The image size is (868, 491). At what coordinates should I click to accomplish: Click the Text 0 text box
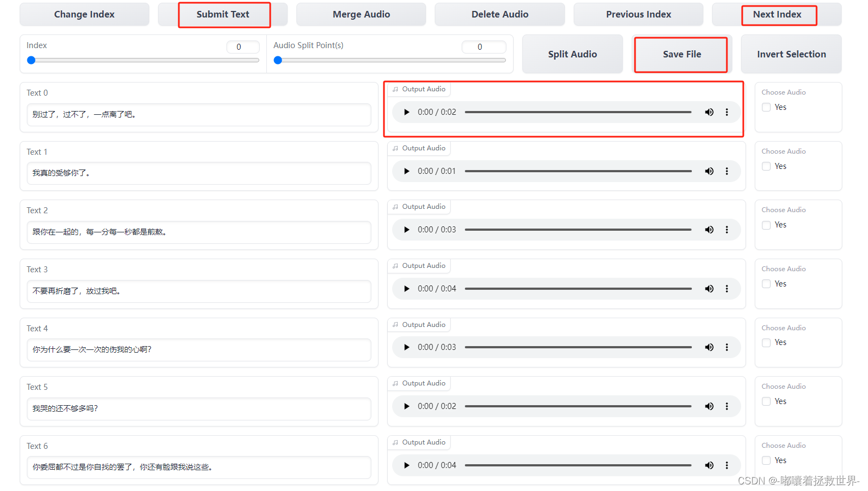(199, 115)
